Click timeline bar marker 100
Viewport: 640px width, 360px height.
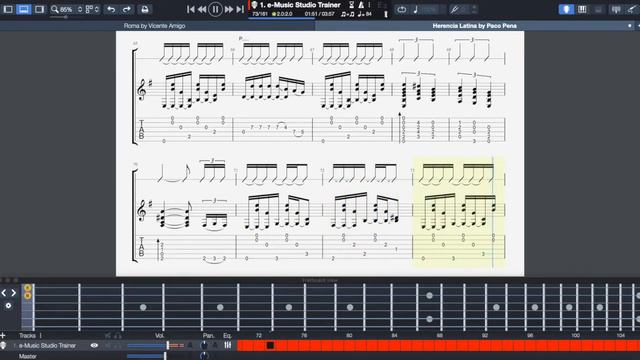[x=575, y=336]
